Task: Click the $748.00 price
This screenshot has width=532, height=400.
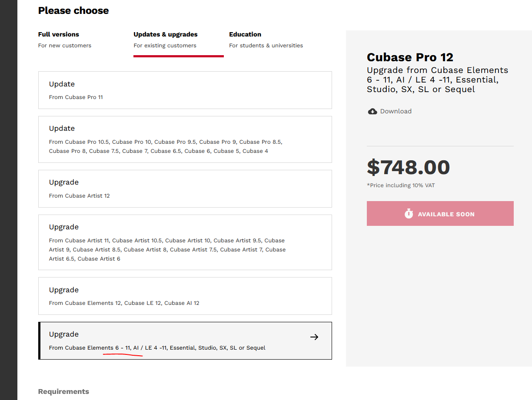Action: 408,167
